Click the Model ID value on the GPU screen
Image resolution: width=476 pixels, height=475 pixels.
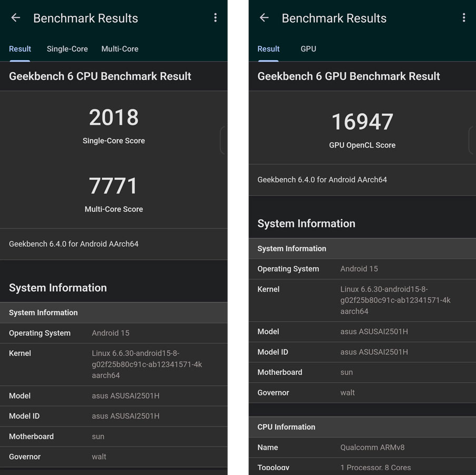374,352
